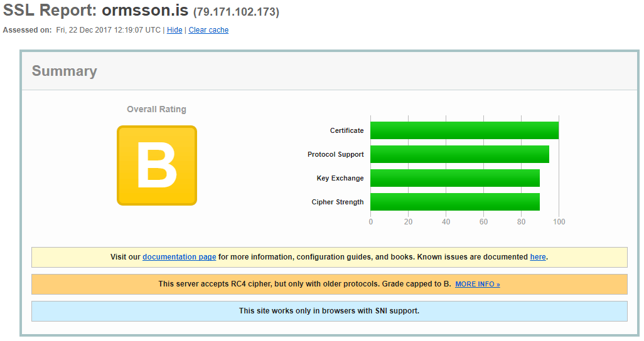644x341 pixels.
Task: Open MORE INFO about RC4 cipher
Action: point(478,284)
